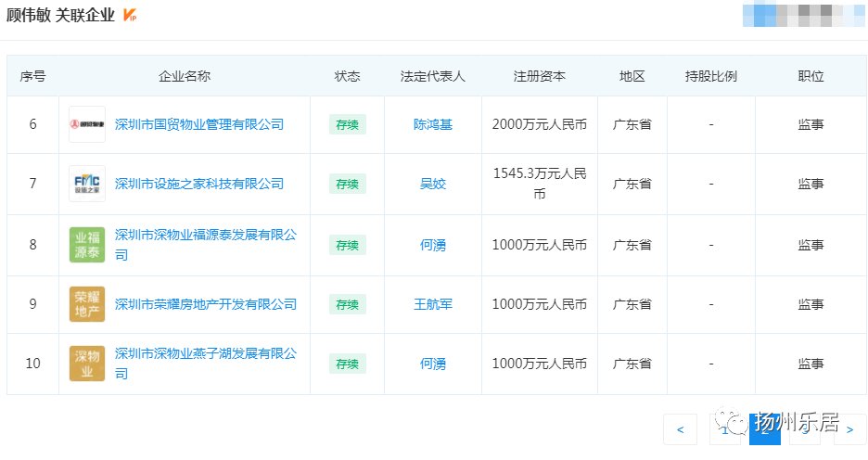Image resolution: width=868 pixels, height=460 pixels.
Task: Click the 企业名称 column header
Action: pos(185,76)
